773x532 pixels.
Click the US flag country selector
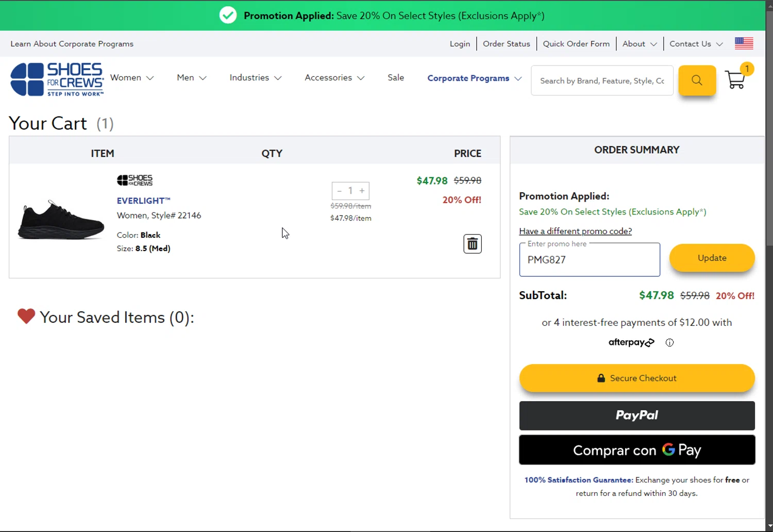[744, 43]
